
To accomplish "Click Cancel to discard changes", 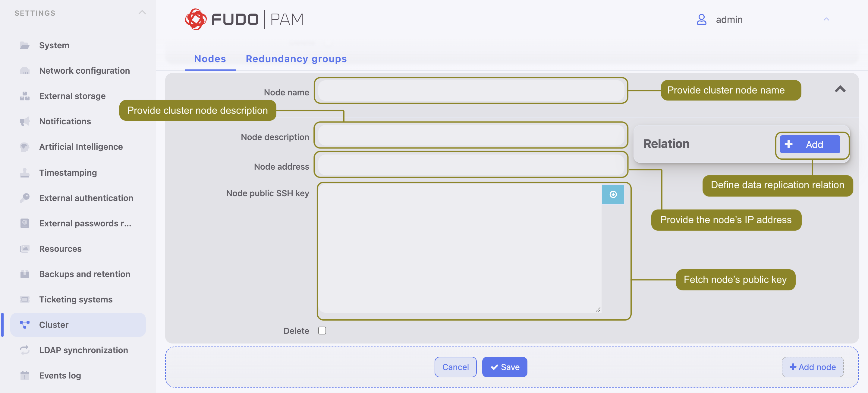I will tap(456, 367).
